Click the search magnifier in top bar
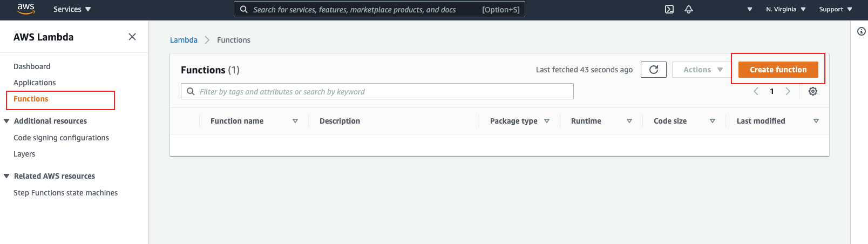Screen dimensions: 868x244 point(244,9)
